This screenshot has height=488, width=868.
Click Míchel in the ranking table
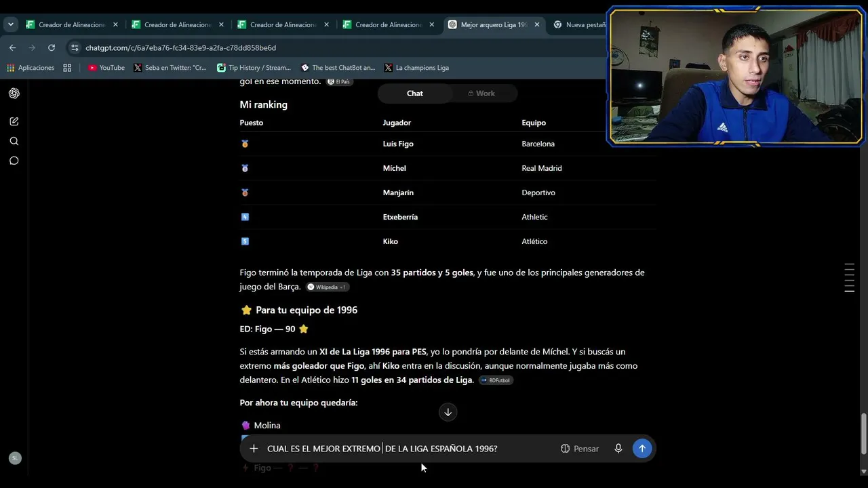click(394, 168)
